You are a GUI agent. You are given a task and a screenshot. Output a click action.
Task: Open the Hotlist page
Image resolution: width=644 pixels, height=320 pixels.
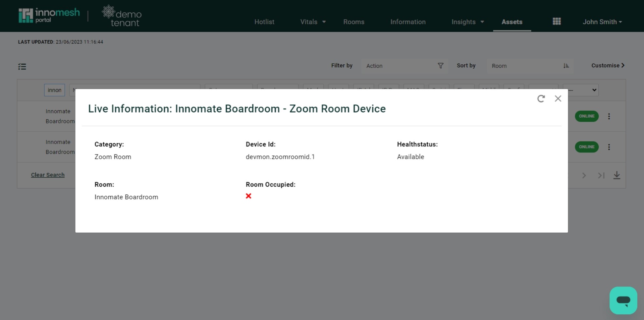264,22
